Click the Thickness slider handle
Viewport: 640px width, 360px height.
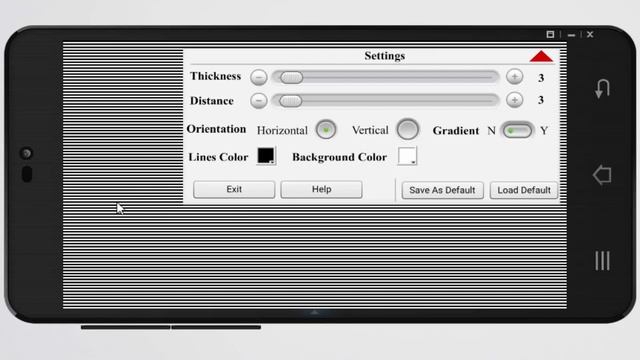pyautogui.click(x=291, y=77)
